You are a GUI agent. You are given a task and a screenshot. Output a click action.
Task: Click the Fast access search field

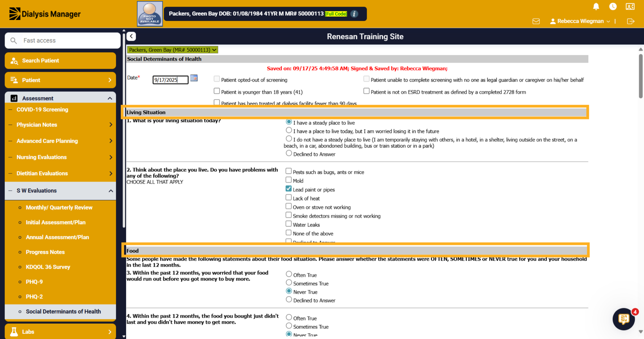pos(63,41)
